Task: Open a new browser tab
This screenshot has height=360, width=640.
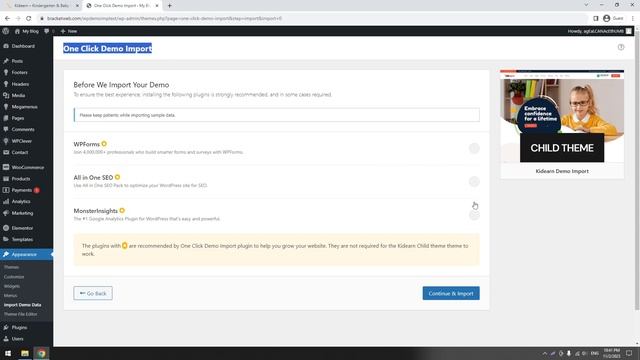Action: click(169, 6)
